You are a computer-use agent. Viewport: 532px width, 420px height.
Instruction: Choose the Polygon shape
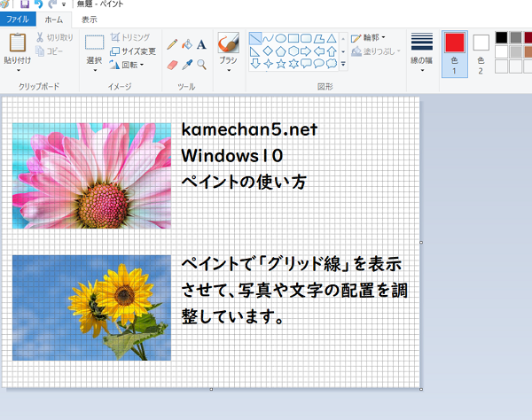pos(319,38)
